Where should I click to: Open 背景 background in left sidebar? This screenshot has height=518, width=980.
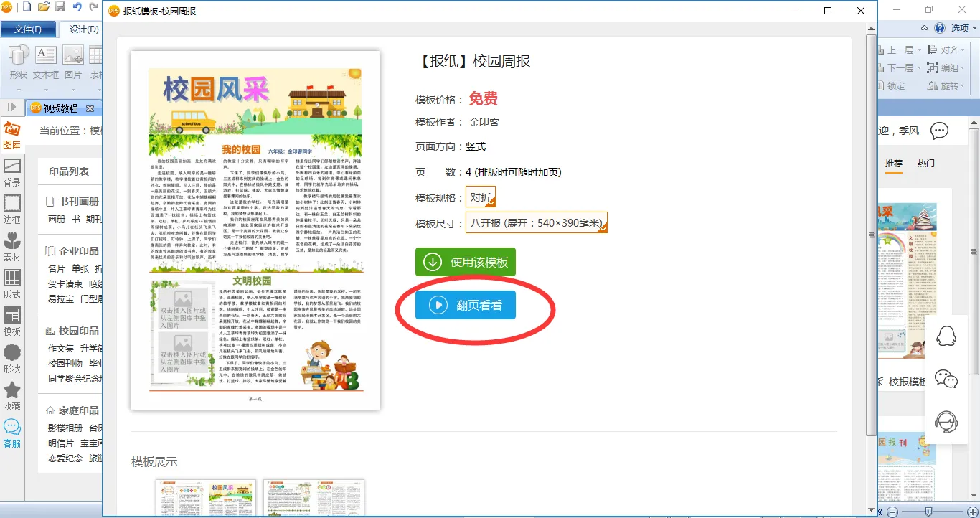11,173
